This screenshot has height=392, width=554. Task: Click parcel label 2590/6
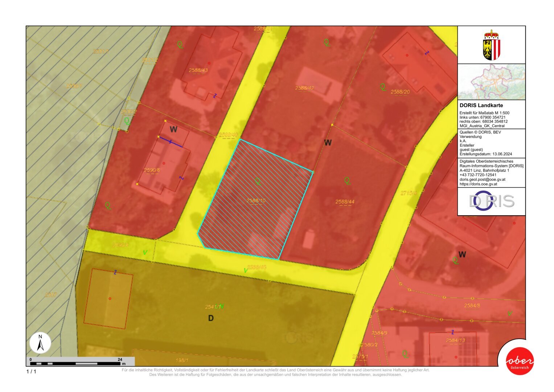coord(152,170)
